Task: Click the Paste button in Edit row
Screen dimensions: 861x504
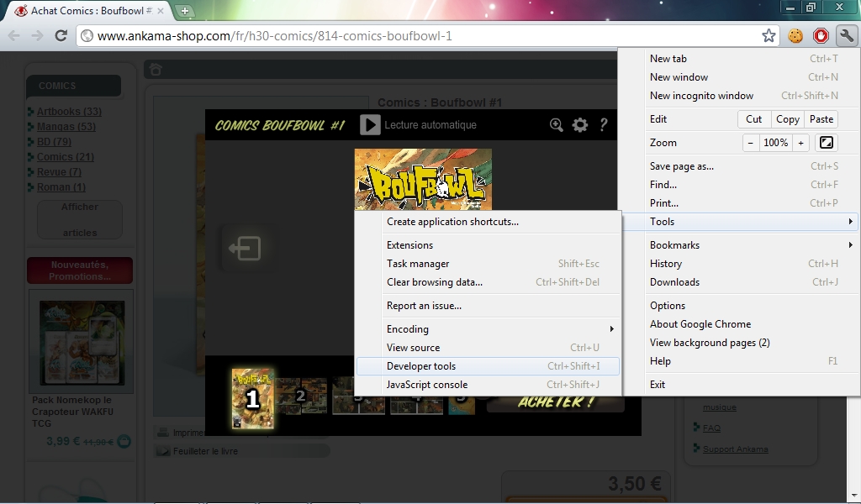Action: [821, 119]
